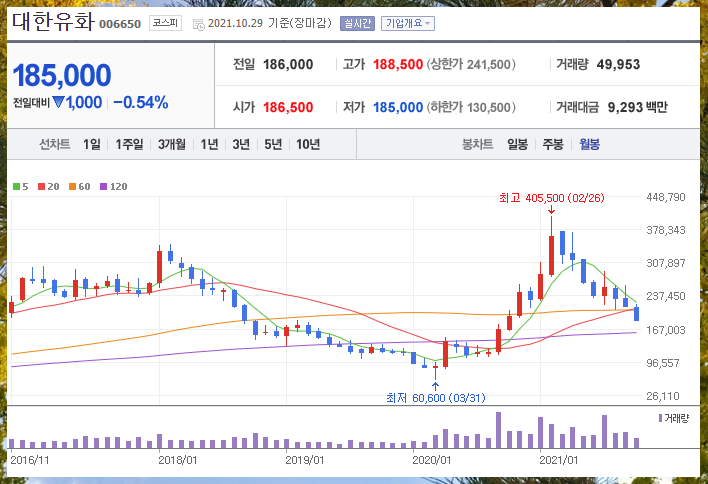Screen dimensions: 708x484
Task: Click the purple 120 moving average swatch
Action: (103, 186)
